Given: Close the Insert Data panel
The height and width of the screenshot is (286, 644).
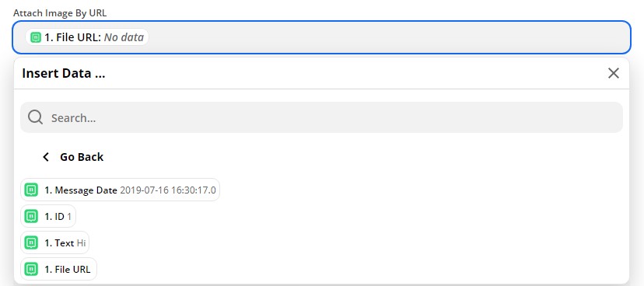Looking at the screenshot, I should tap(613, 74).
